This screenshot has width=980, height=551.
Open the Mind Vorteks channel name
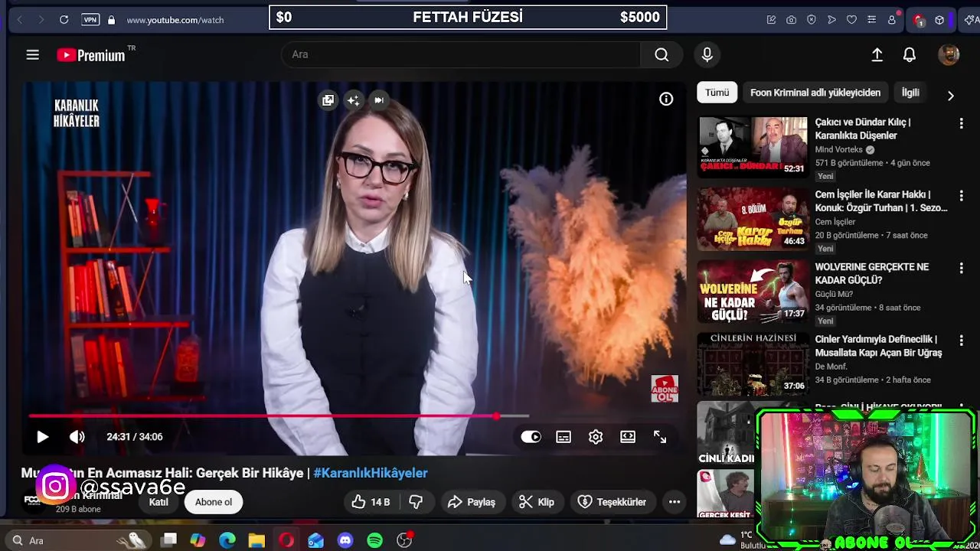(x=838, y=150)
